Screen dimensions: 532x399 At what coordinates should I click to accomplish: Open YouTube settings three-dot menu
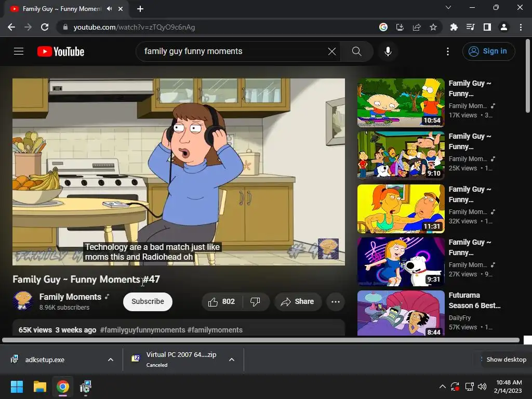point(448,51)
